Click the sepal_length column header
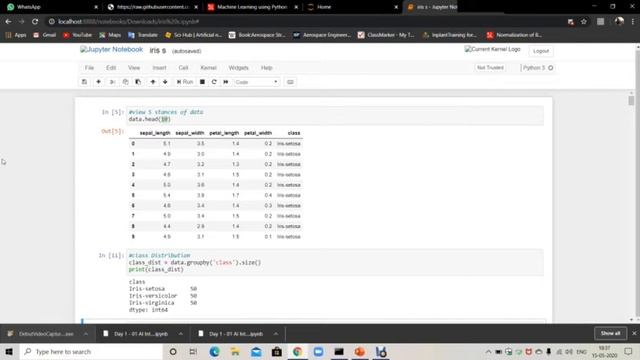Image resolution: width=640 pixels, height=360 pixels. coord(155,133)
